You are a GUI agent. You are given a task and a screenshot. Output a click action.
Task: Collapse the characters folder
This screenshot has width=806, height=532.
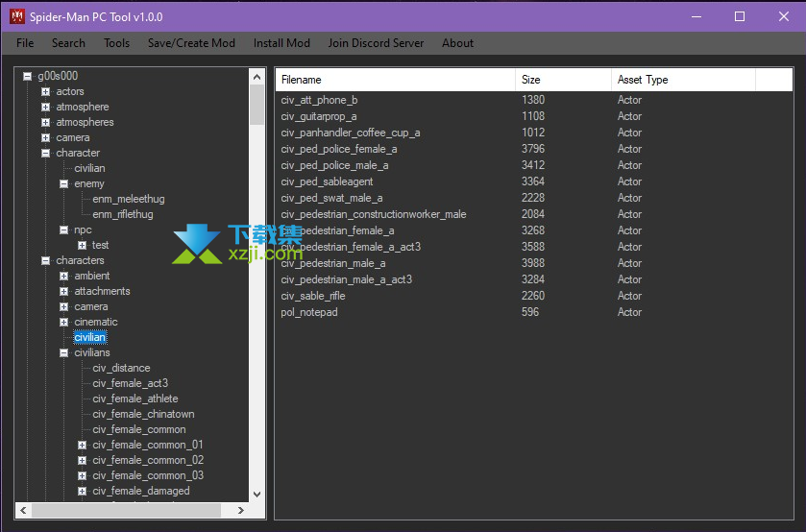pos(45,260)
